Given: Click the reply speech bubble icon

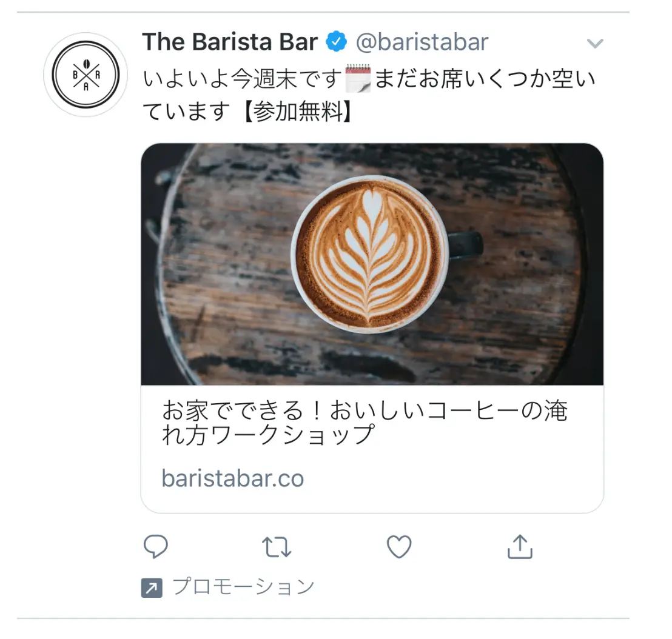Looking at the screenshot, I should 156,546.
